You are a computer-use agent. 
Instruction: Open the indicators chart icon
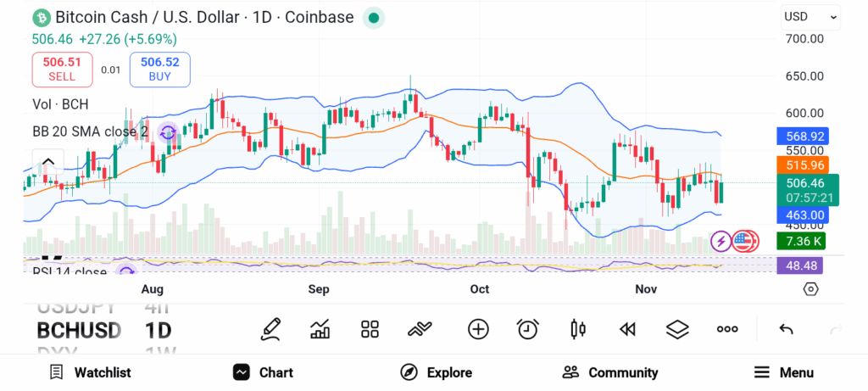click(x=320, y=329)
